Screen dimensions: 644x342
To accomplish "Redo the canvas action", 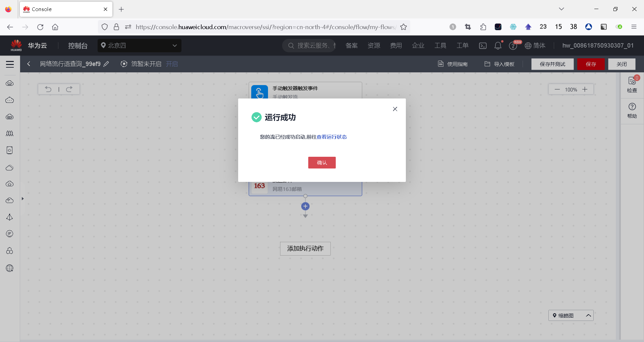I will click(x=69, y=89).
